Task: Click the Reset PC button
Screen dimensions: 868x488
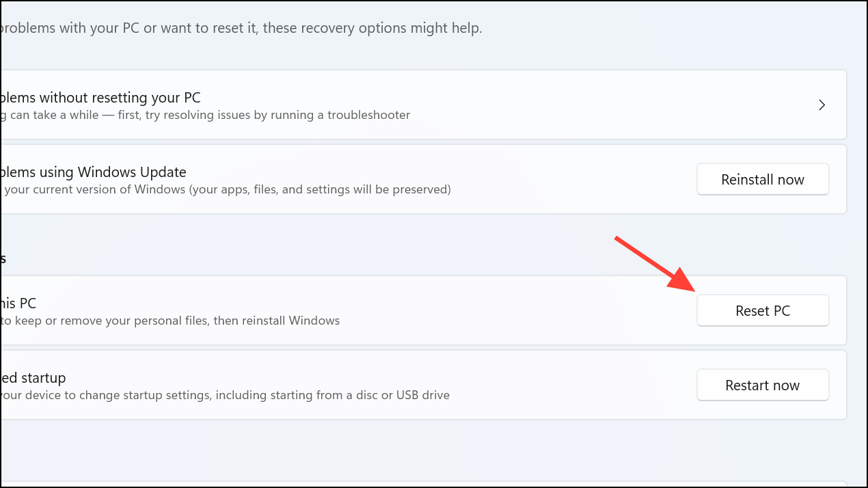Action: click(763, 310)
